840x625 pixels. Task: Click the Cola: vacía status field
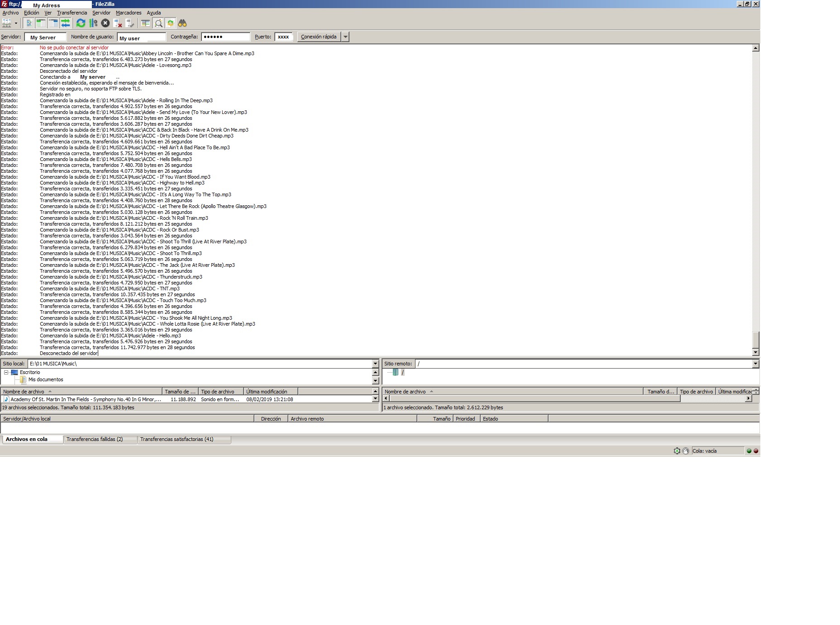718,451
